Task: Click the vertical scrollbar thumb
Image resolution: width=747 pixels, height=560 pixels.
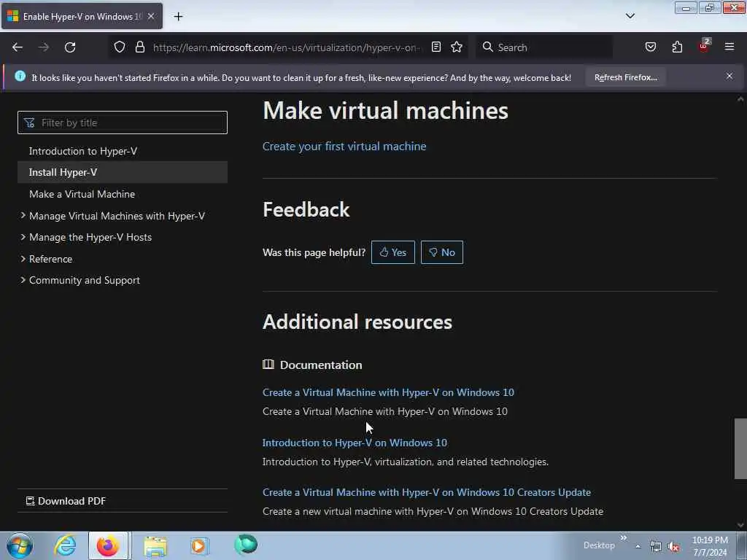Action: coord(740,448)
